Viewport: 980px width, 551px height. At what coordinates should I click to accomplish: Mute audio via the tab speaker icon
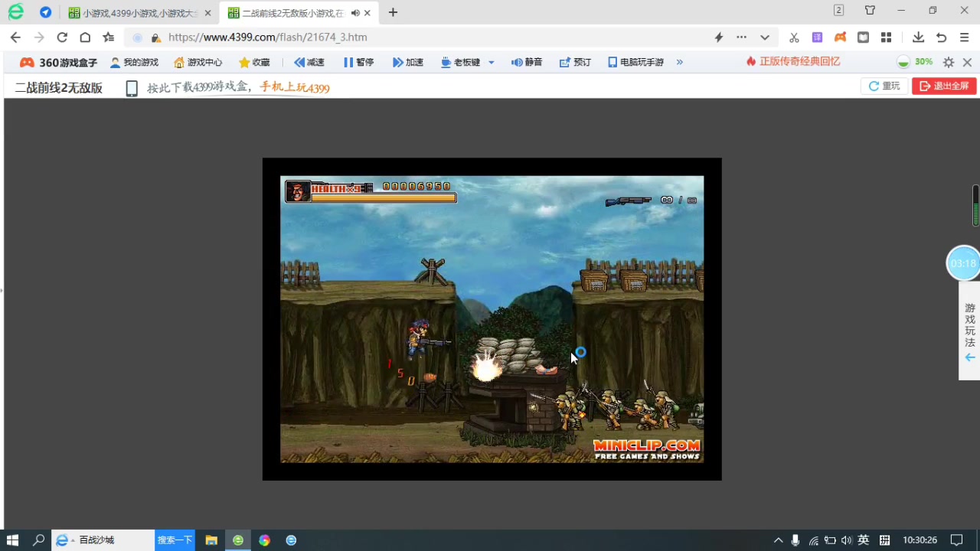355,13
